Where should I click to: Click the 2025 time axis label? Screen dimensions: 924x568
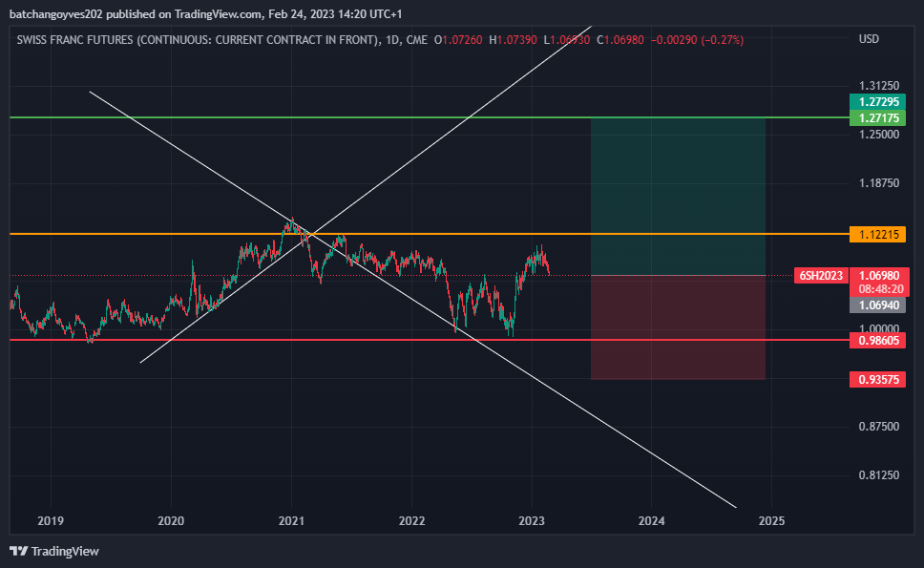pyautogui.click(x=772, y=521)
